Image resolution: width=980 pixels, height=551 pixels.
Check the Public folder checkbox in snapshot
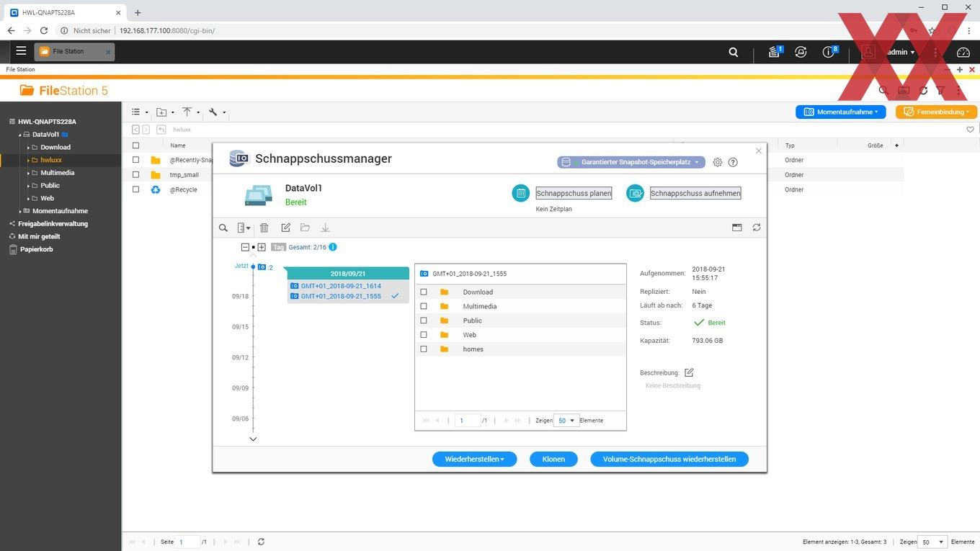(424, 321)
